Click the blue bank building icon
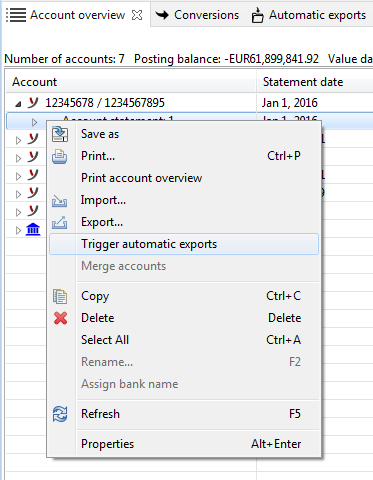Screen dimensions: 373x480 click(33, 229)
